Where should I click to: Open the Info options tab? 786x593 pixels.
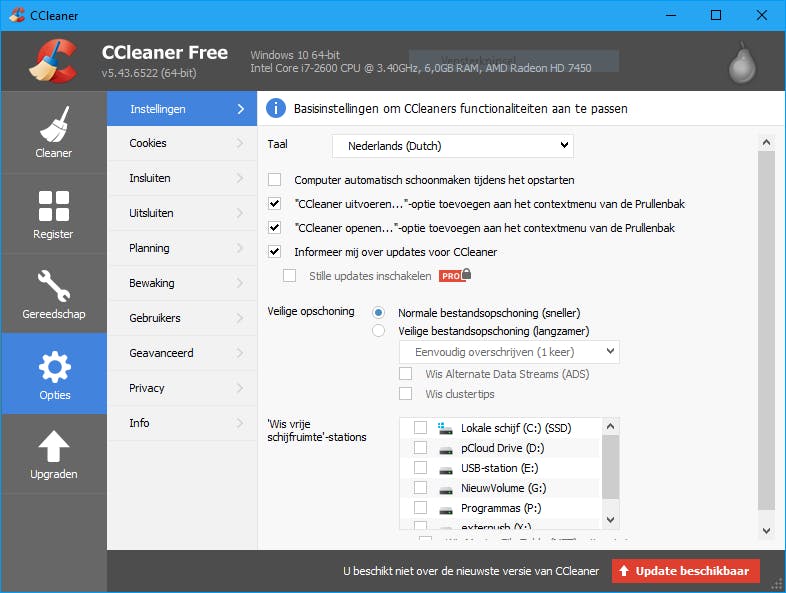(x=182, y=423)
